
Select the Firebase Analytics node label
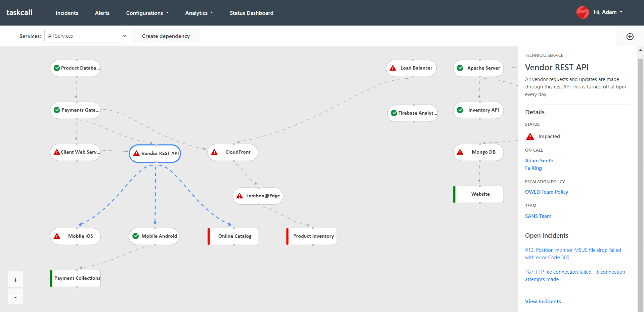(418, 113)
